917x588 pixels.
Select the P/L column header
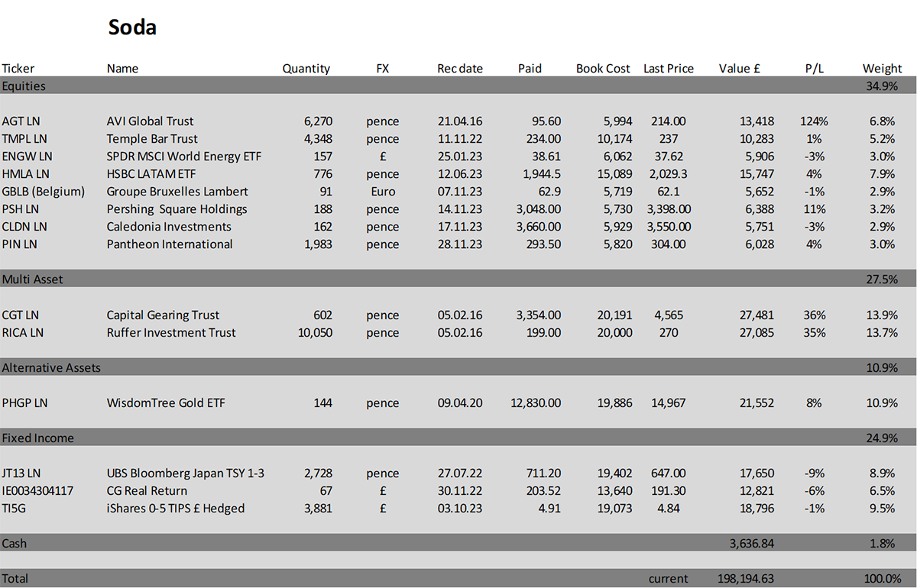point(814,68)
